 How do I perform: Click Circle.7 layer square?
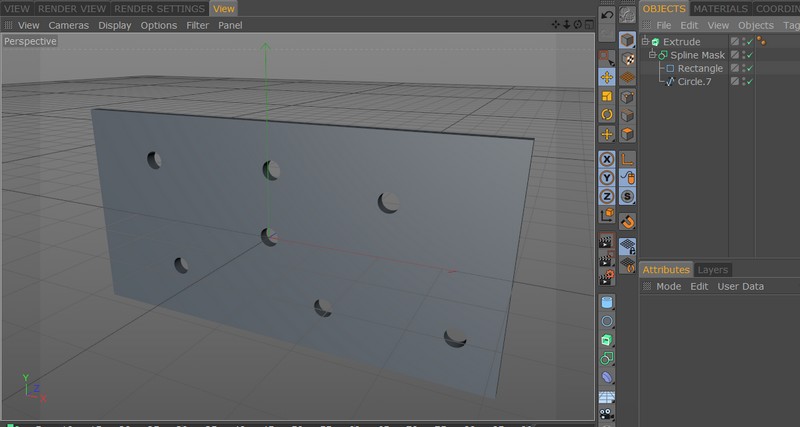[x=735, y=82]
